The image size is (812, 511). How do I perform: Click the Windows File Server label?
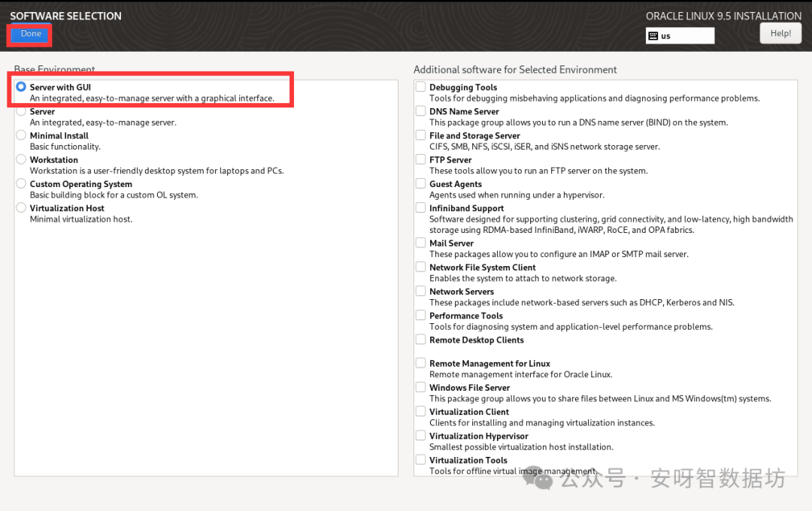tap(470, 388)
